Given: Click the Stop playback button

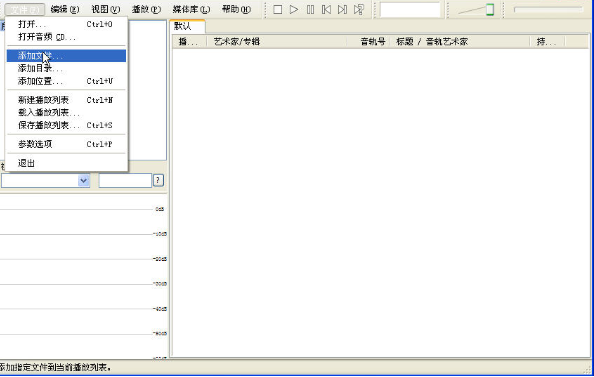Looking at the screenshot, I should [278, 9].
